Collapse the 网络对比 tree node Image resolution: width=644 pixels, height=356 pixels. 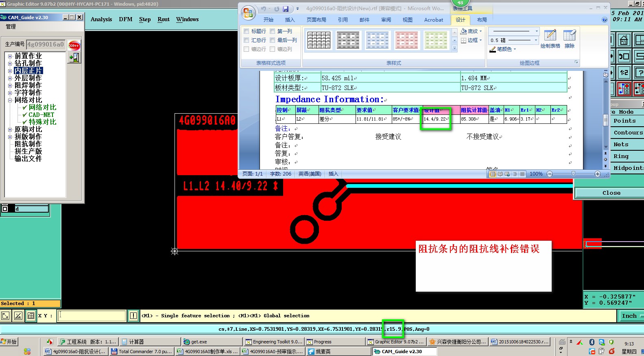[x=10, y=100]
